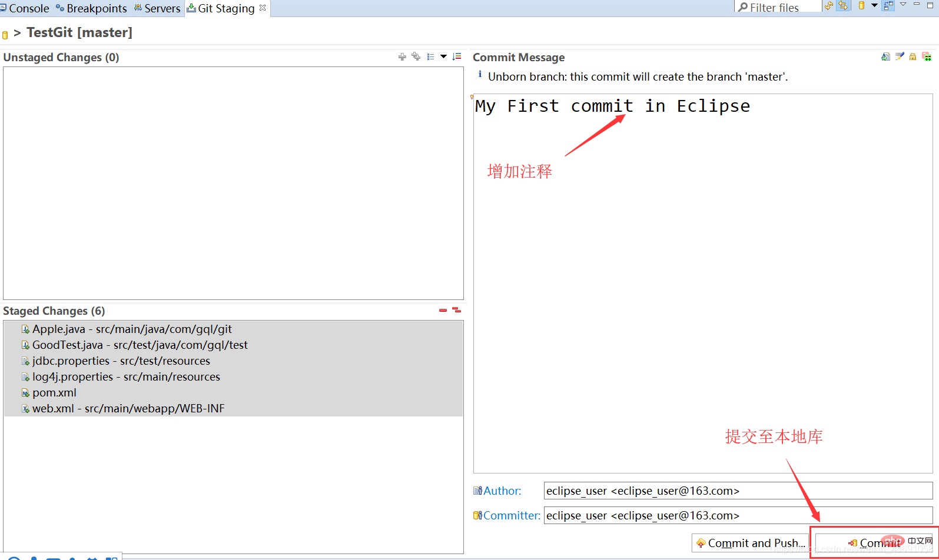Viewport: 939px width, 560px height.
Task: Maximize the Git Staging view panel
Action: coord(931,5)
